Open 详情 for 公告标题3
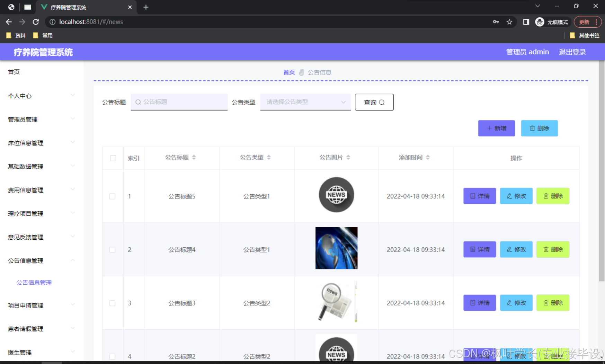The width and height of the screenshot is (605, 364). pyautogui.click(x=480, y=303)
